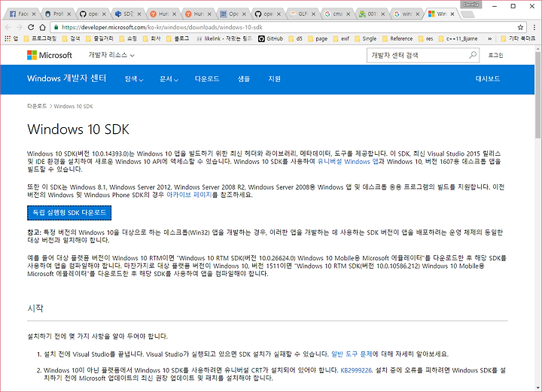Image resolution: width=542 pixels, height=392 pixels.
Task: Click the 다운로드 breadcrumb link
Action: 37,106
